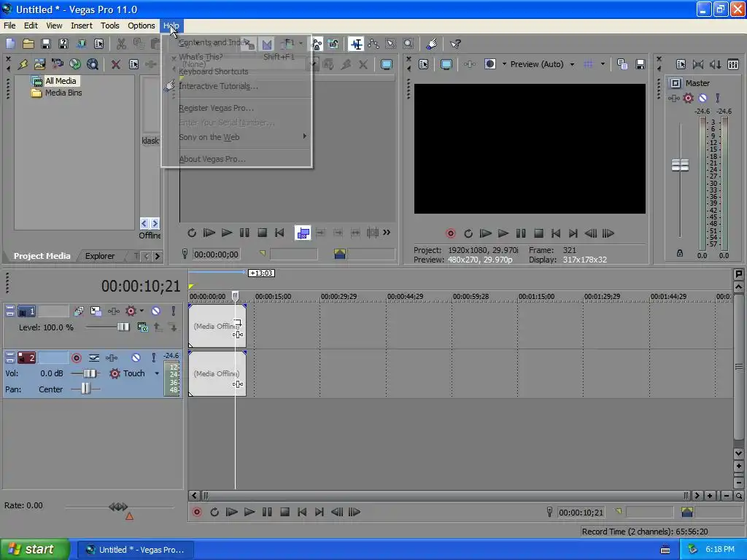Click the timeline cursor timecode field

click(581, 513)
